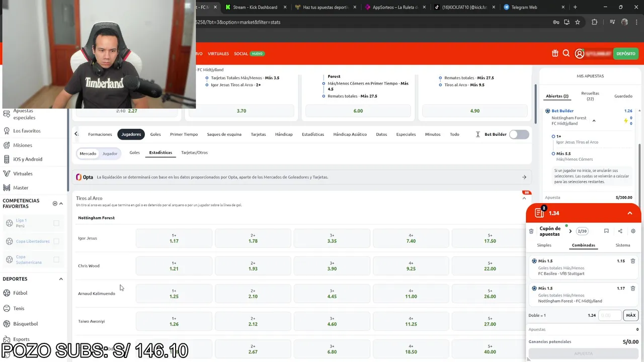Open the gift promotions icon in header
The image size is (644, 362).
[555, 53]
